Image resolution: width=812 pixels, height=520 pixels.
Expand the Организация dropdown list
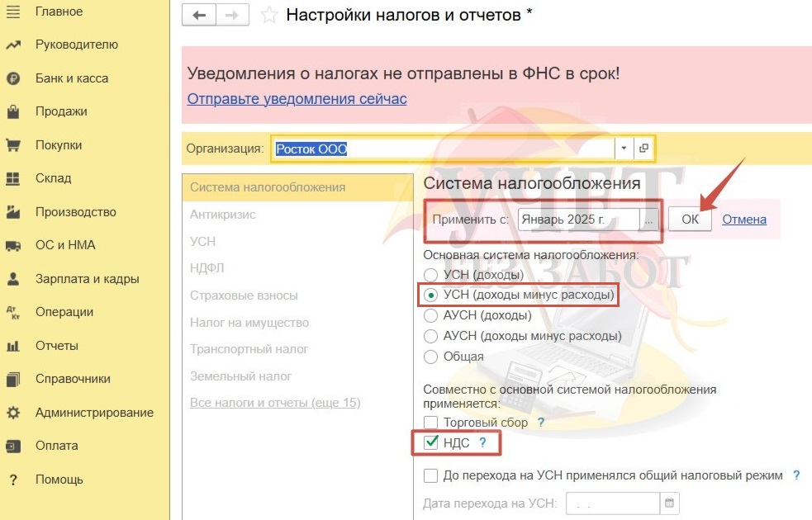624,149
